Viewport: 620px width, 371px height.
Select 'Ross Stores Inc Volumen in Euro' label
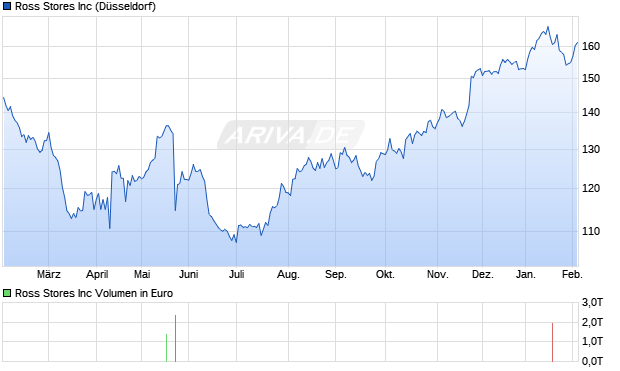click(x=94, y=293)
